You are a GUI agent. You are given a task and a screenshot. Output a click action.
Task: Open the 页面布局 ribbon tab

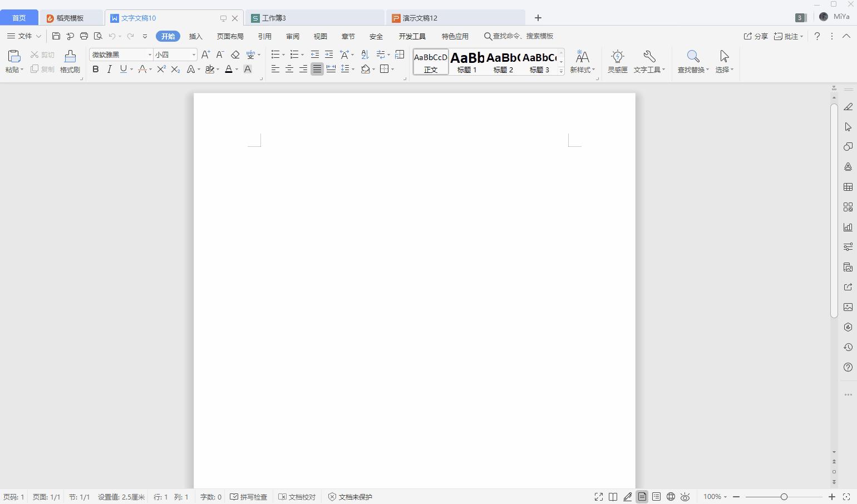(230, 36)
